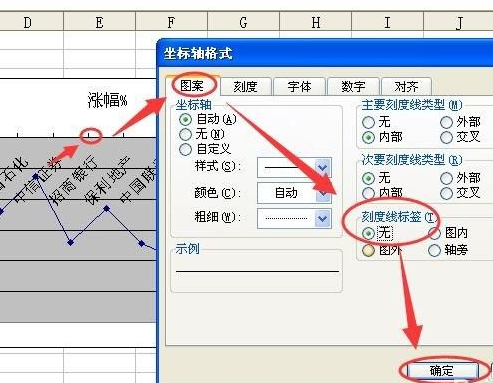Select 无 under 主要刻度线类型
The width and height of the screenshot is (493, 383).
368,122
